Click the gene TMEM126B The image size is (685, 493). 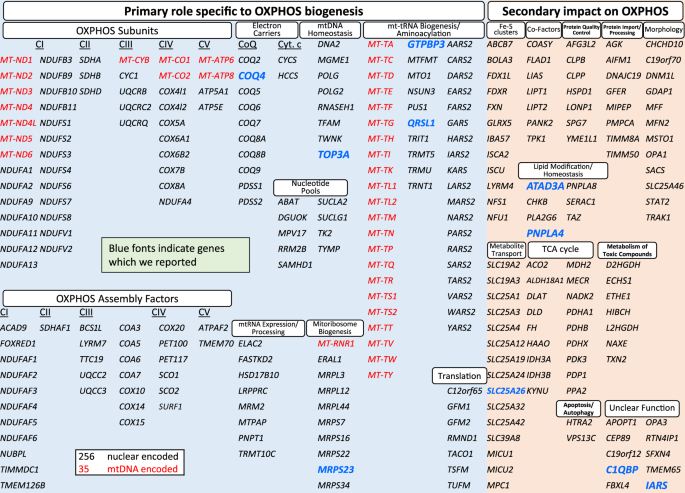(23, 485)
